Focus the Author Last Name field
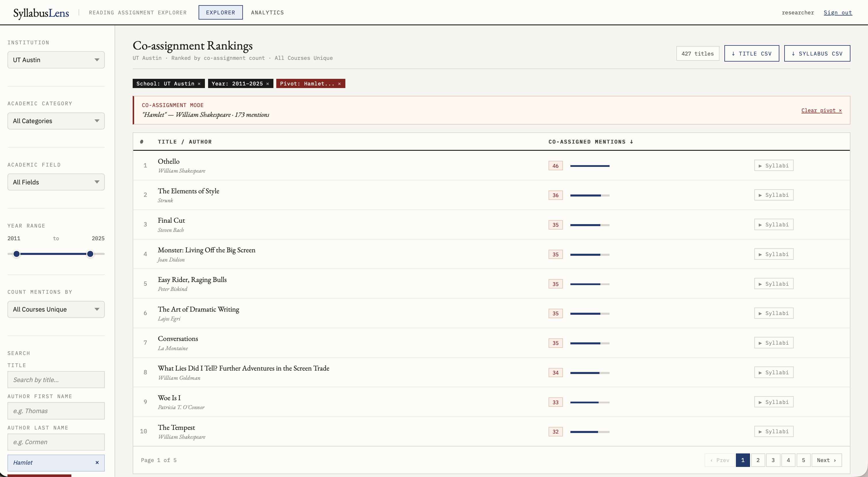Image resolution: width=868 pixels, height=477 pixels. click(56, 442)
